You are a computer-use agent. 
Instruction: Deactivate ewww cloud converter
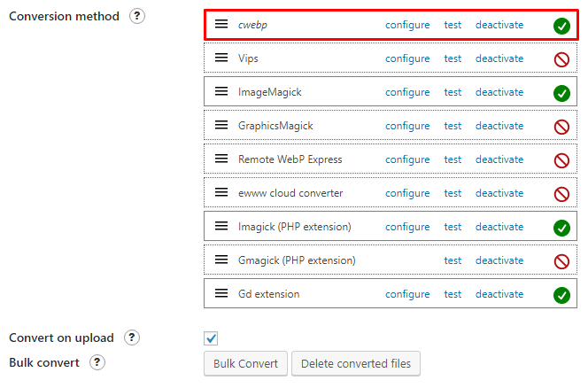499,193
